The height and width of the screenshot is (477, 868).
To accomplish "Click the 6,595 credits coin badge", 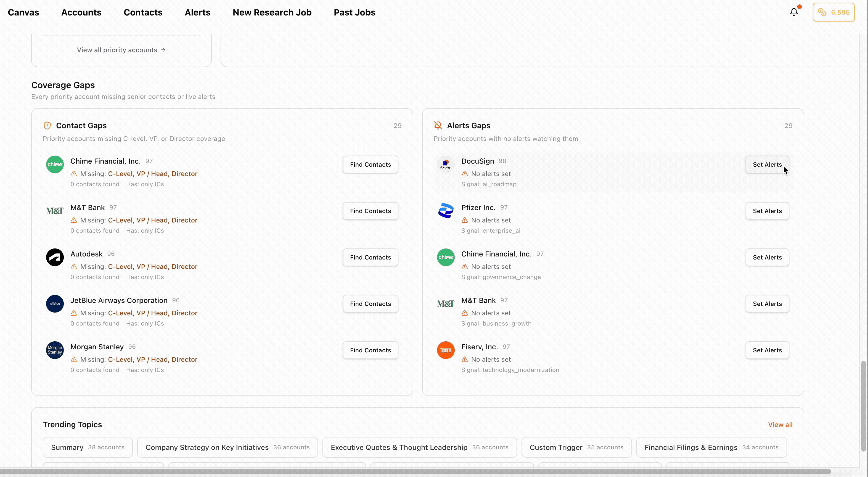I will [x=833, y=12].
